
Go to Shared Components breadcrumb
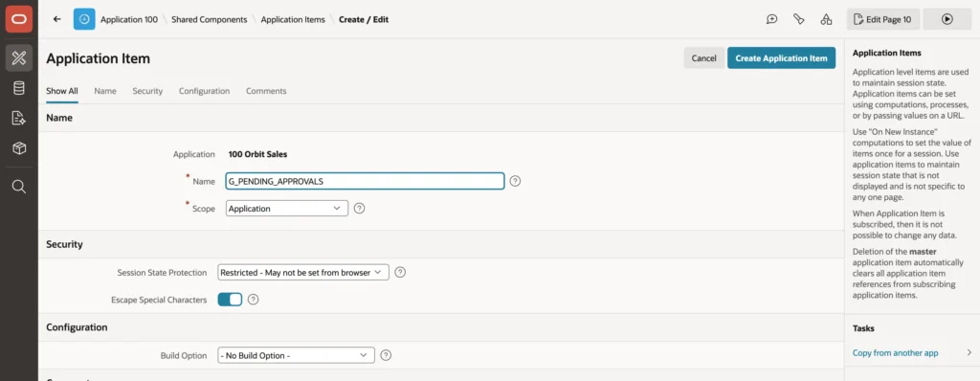tap(210, 19)
